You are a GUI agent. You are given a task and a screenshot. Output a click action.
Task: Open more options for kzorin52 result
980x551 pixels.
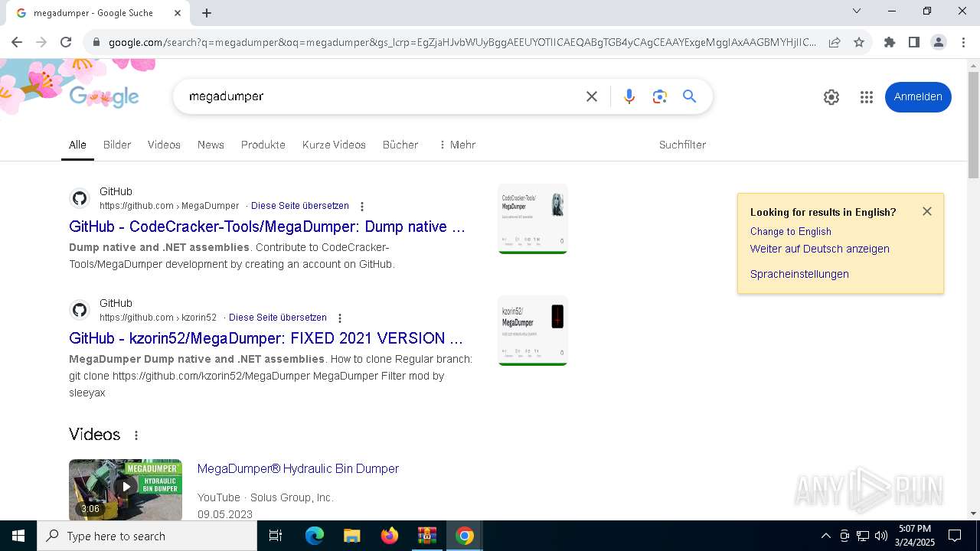click(340, 318)
